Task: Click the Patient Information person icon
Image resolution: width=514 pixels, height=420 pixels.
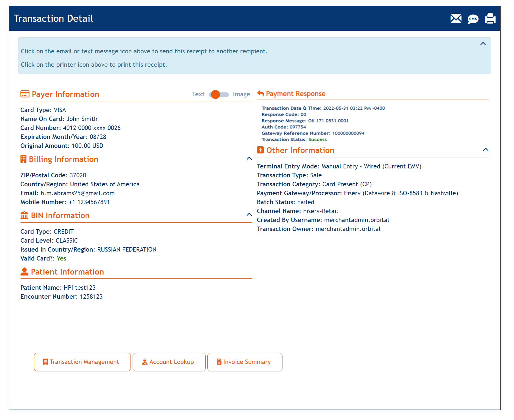Action: coord(24,272)
